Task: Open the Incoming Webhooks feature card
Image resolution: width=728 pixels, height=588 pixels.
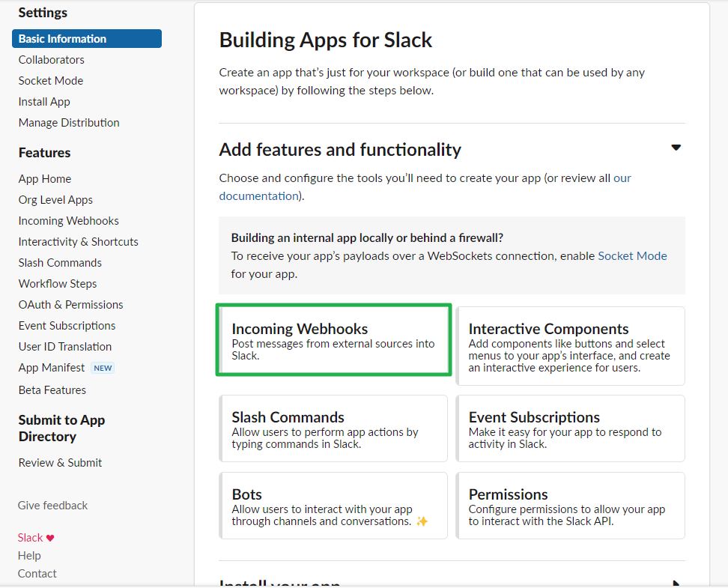Action: coord(333,340)
